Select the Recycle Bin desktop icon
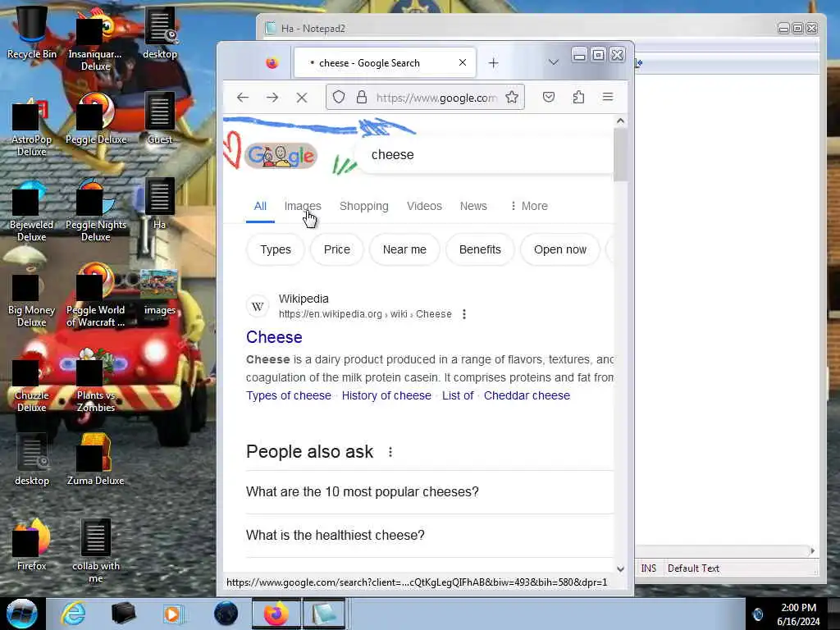The width and height of the screenshot is (840, 630). pos(32,33)
